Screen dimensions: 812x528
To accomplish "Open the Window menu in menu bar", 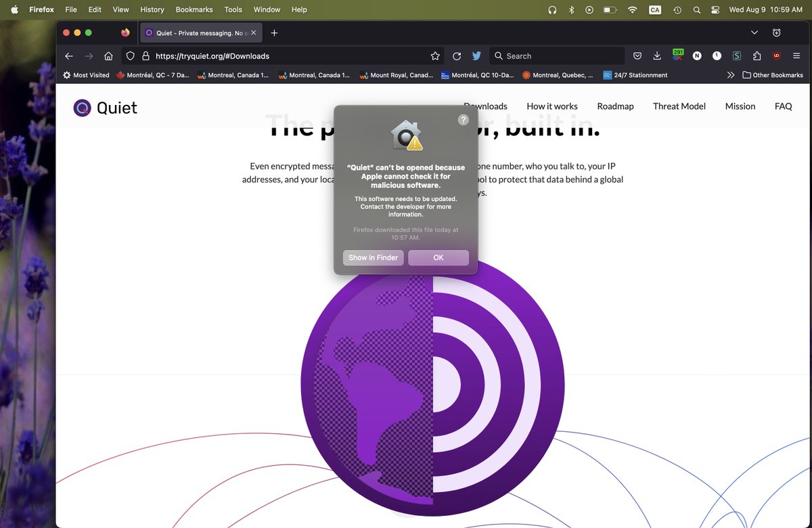I will (267, 9).
